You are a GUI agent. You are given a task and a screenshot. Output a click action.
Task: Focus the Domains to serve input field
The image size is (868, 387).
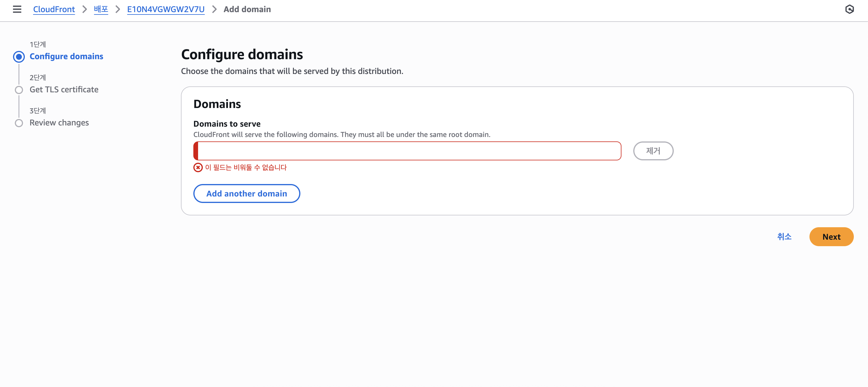tap(408, 151)
